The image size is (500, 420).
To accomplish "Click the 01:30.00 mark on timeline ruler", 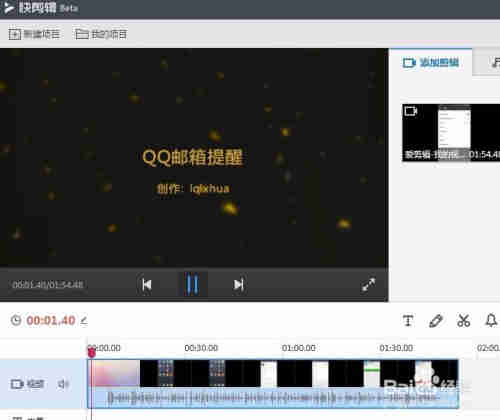I will click(x=396, y=348).
